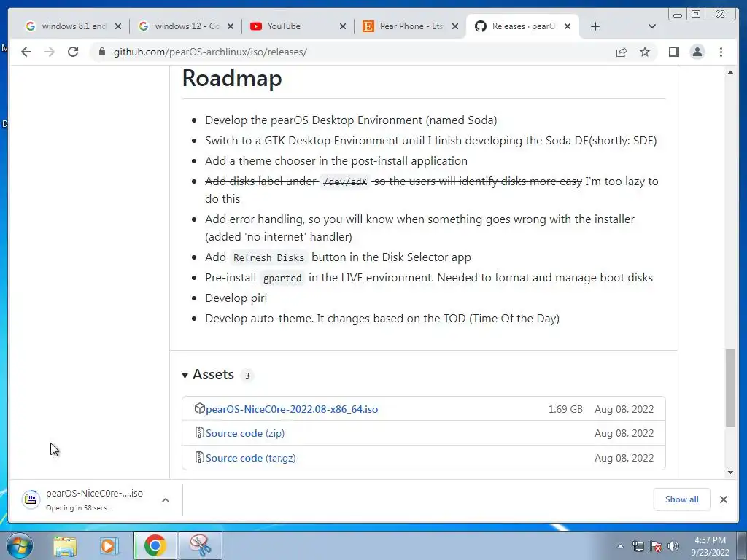Viewport: 747px width, 560px height.
Task: Close the downloads bar
Action: [x=724, y=499]
